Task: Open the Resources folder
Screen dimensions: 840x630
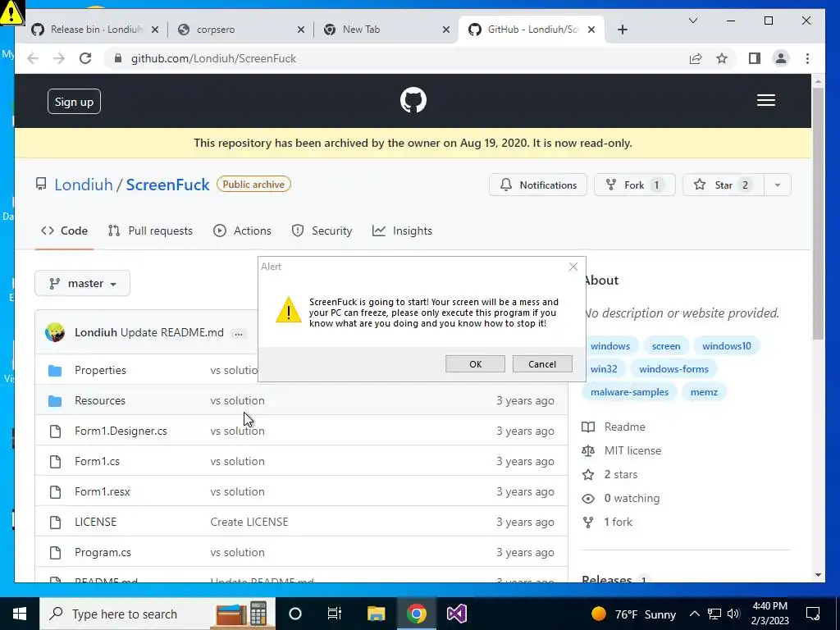Action: 99,400
